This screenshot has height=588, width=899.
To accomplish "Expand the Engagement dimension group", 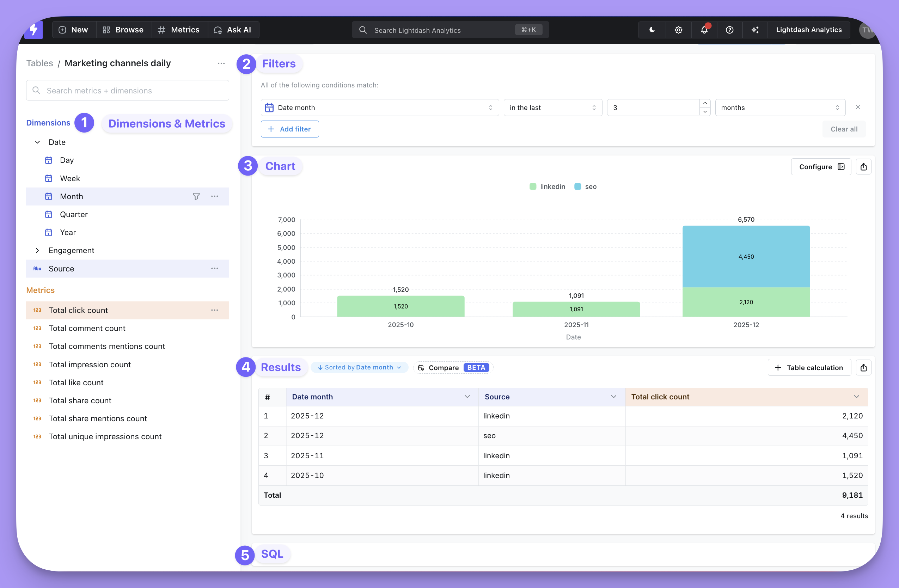I will 37,250.
